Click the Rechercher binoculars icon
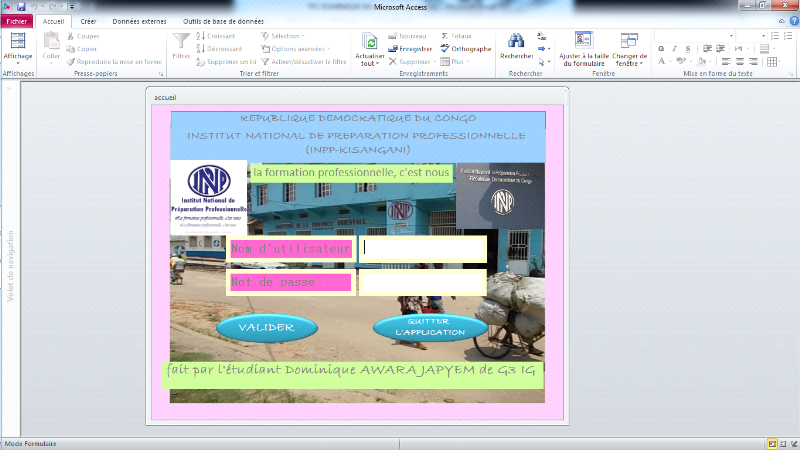This screenshot has height=450, width=800. click(516, 41)
